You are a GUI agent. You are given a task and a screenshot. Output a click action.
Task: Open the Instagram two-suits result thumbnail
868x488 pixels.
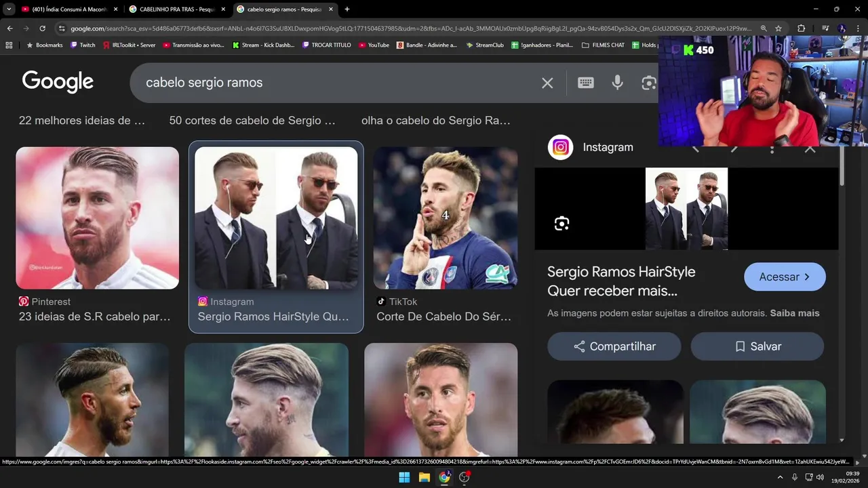click(276, 218)
